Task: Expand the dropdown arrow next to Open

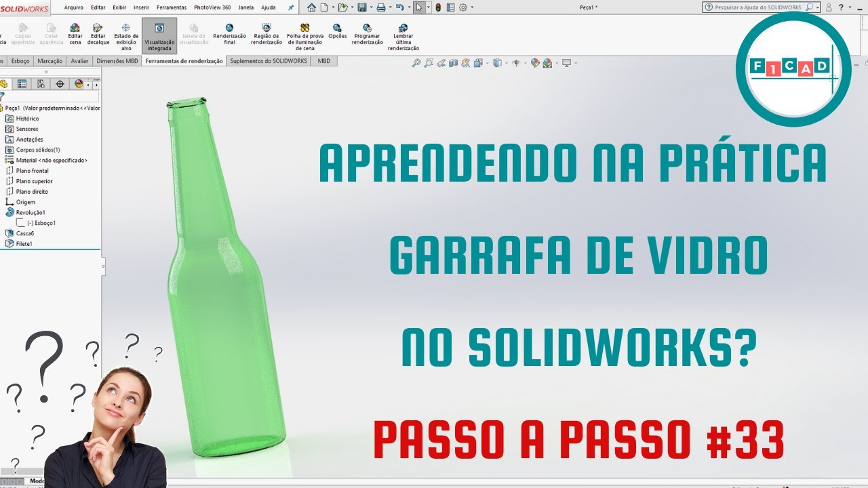Action: pos(353,7)
